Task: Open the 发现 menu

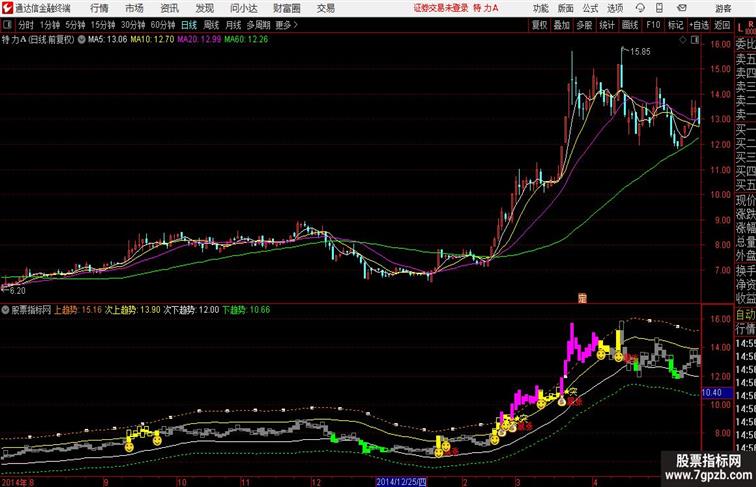Action: (204, 8)
